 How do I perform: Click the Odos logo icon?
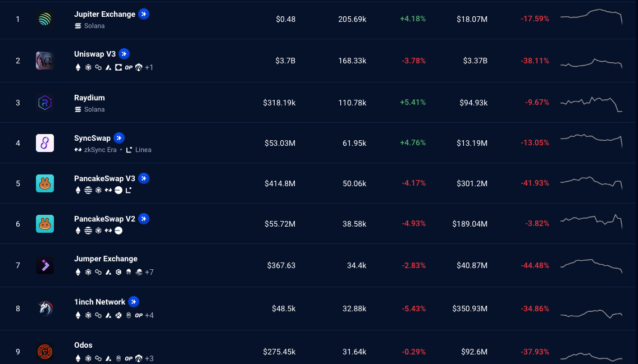click(45, 352)
